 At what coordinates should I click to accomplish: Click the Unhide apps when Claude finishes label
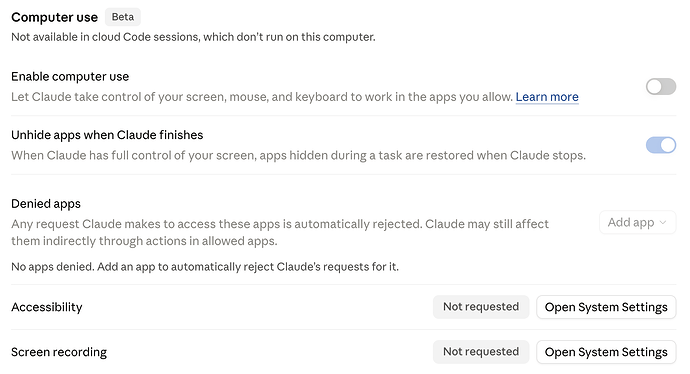[x=107, y=135]
